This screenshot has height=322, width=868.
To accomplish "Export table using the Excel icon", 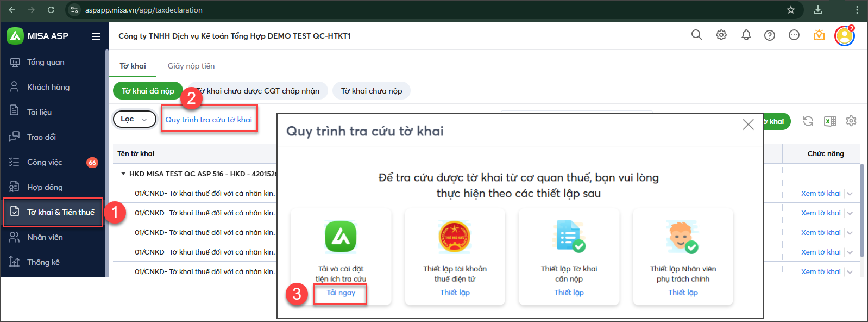I will 830,121.
